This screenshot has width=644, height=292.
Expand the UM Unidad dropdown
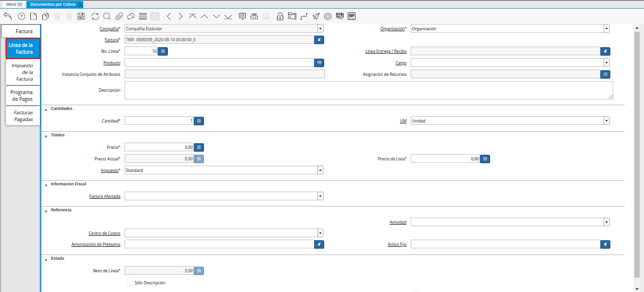click(x=606, y=121)
